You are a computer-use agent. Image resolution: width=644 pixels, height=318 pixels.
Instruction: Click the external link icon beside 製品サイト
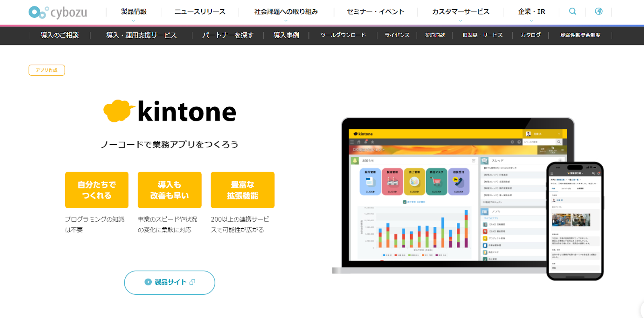pyautogui.click(x=192, y=282)
